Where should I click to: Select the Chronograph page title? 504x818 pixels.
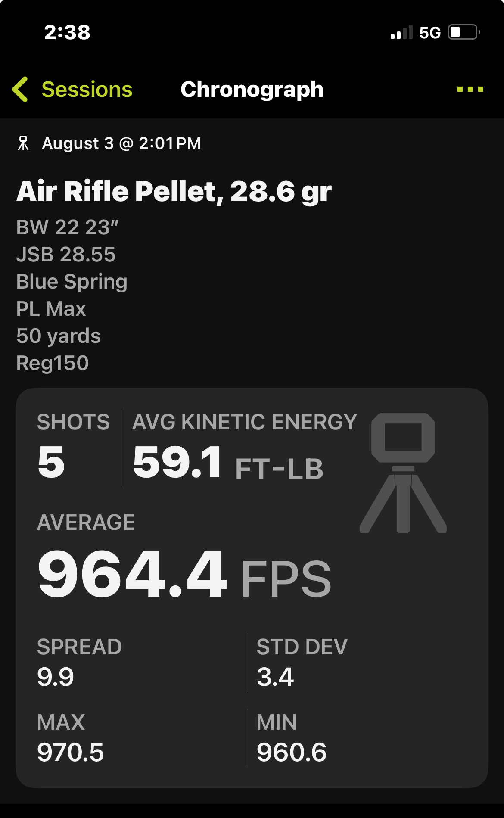[252, 90]
